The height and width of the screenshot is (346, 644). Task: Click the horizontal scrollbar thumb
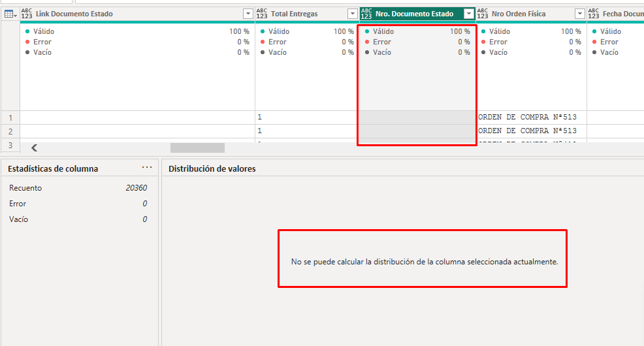(x=197, y=148)
